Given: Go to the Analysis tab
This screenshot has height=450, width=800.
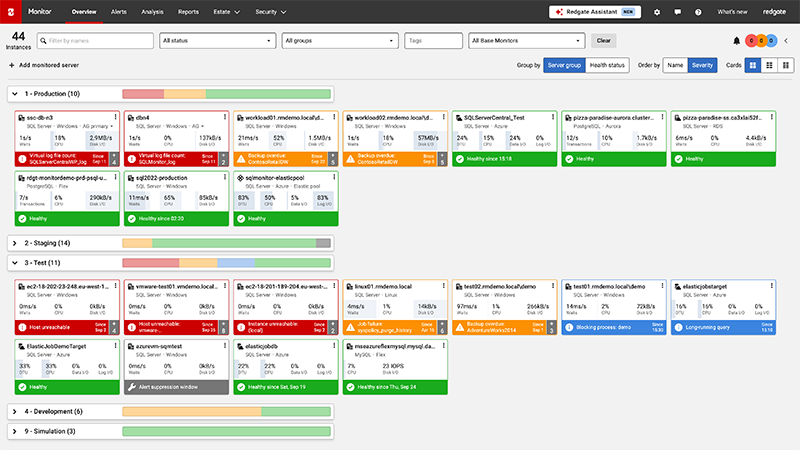Looking at the screenshot, I should pyautogui.click(x=152, y=12).
